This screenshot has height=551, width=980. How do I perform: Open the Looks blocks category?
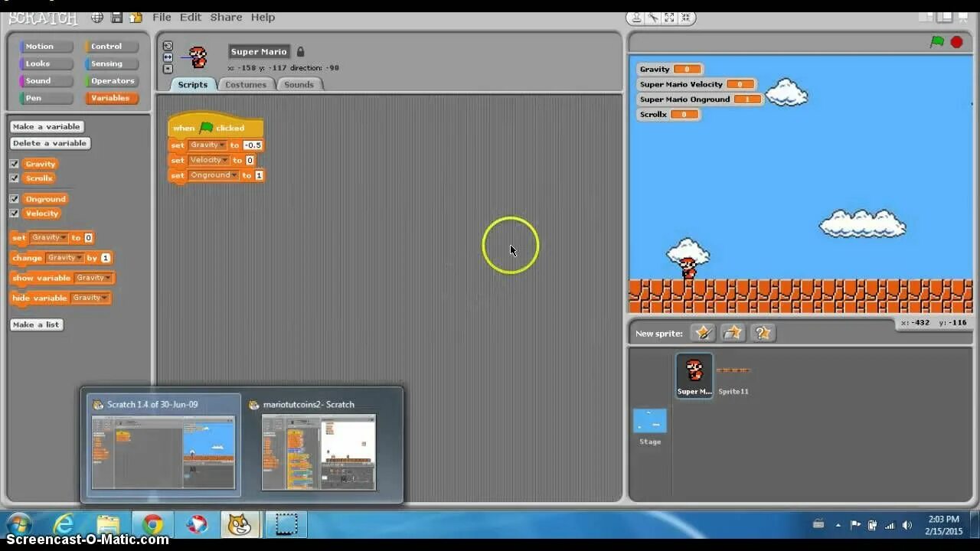46,64
